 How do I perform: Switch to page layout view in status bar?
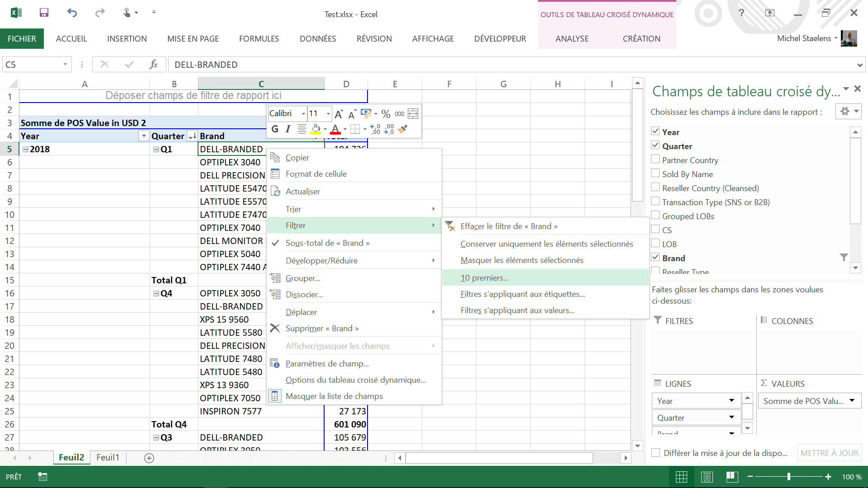(707, 477)
